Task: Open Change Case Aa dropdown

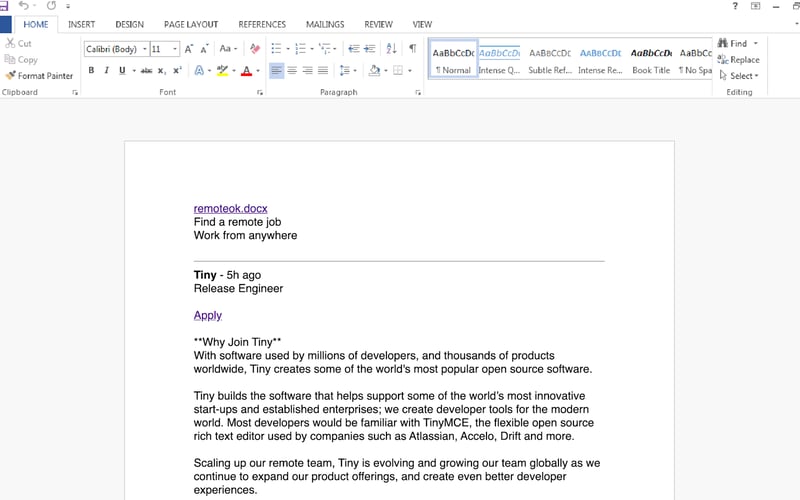Action: coord(228,49)
